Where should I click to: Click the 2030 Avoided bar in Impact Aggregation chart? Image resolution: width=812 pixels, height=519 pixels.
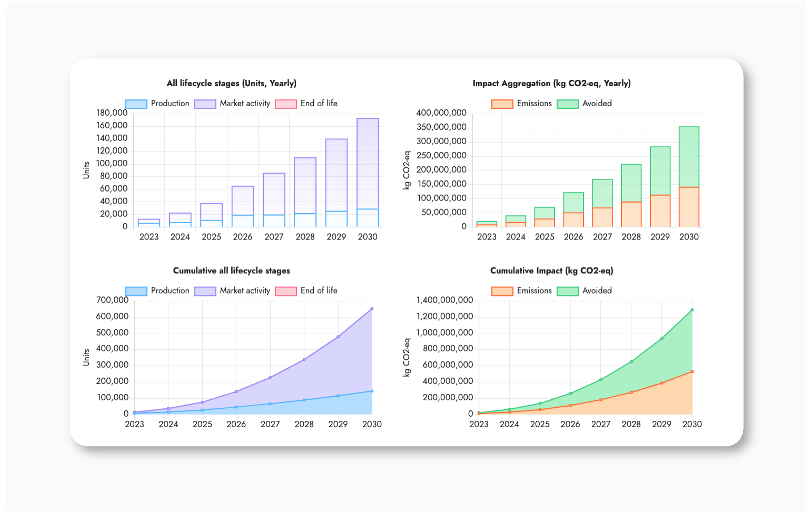click(x=689, y=157)
